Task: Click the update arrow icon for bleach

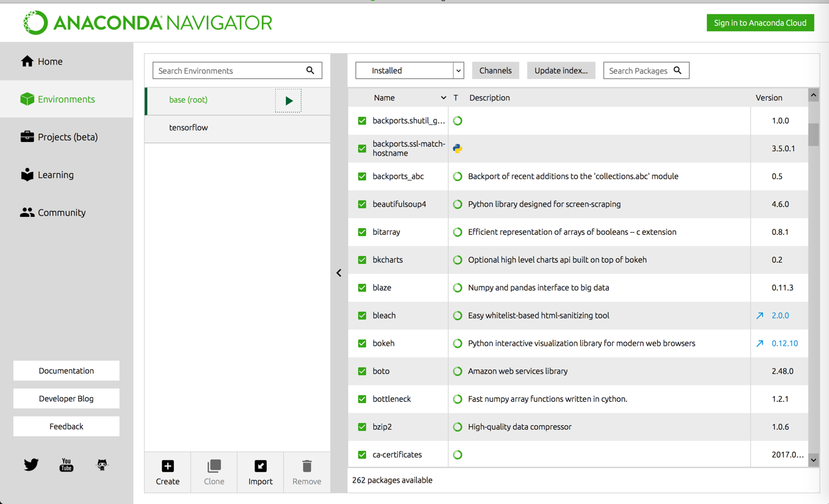Action: coord(760,316)
